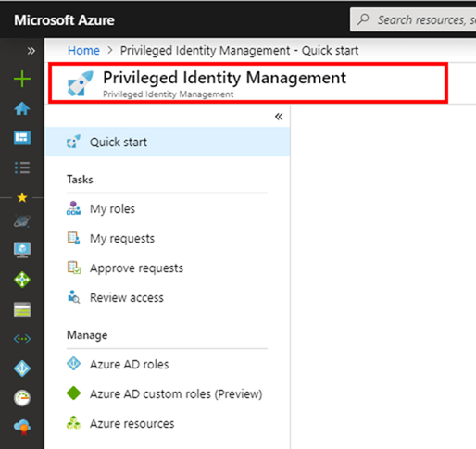Open All services list icon
476x449 pixels.
point(22,168)
